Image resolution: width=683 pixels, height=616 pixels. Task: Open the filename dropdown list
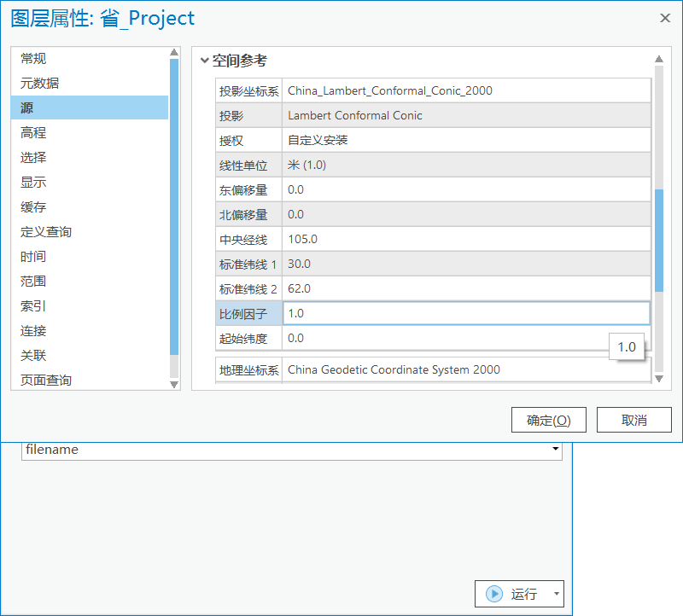[556, 450]
